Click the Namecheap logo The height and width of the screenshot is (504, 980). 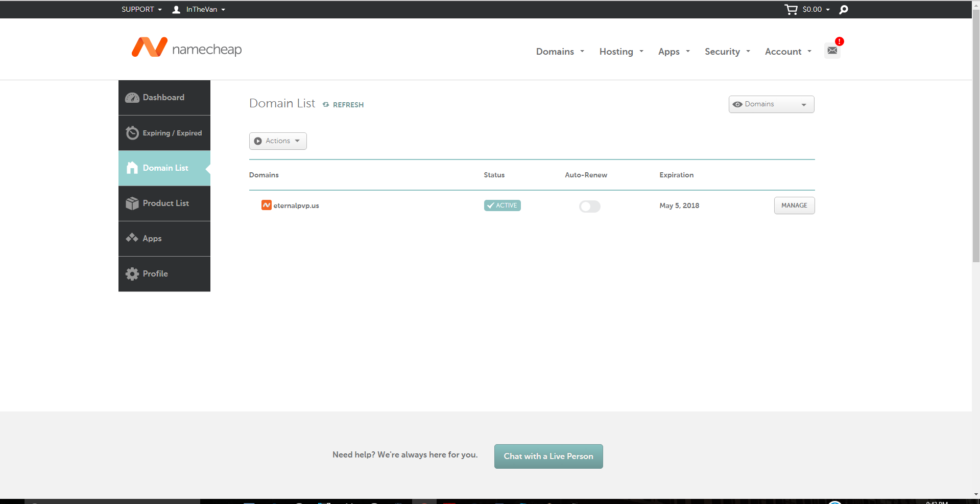point(186,48)
